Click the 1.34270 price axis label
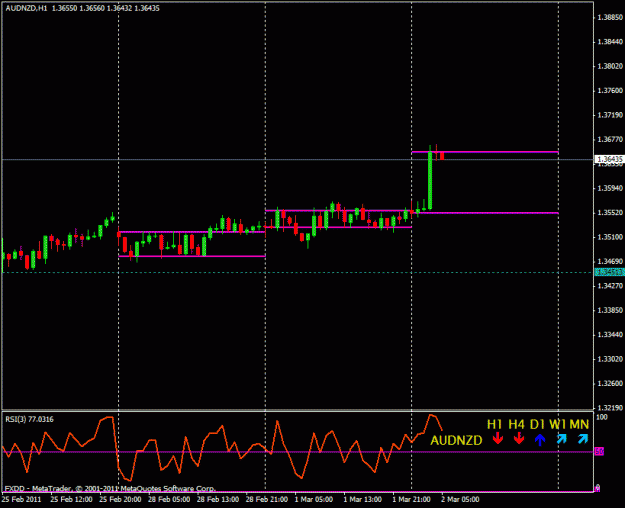 610,286
